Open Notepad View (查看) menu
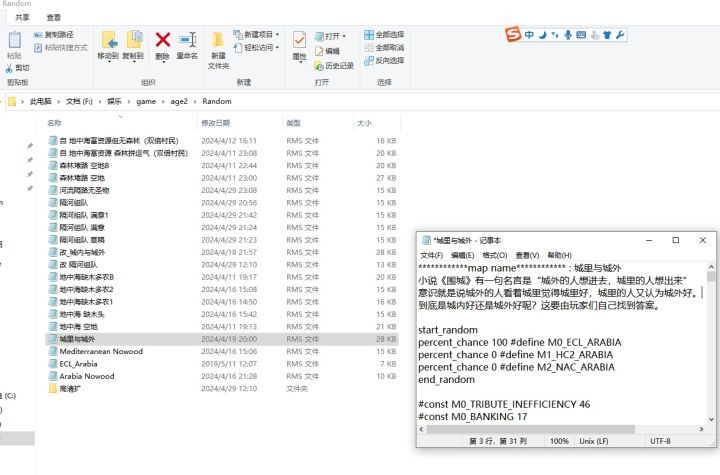Viewport: 720px width, 475px height. coord(527,255)
